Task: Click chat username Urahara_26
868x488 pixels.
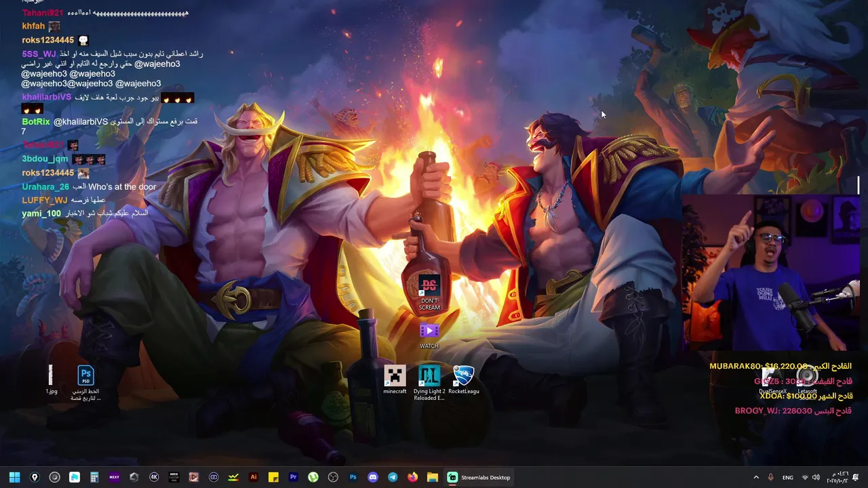Action: pyautogui.click(x=45, y=186)
